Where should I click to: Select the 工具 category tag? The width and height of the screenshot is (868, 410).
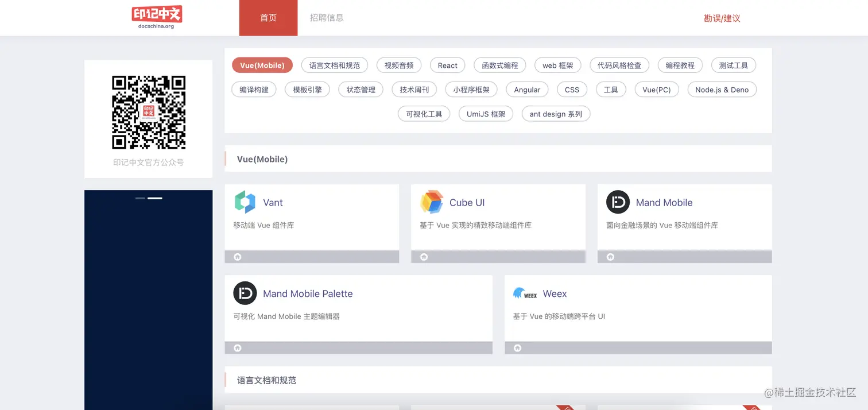tap(611, 90)
